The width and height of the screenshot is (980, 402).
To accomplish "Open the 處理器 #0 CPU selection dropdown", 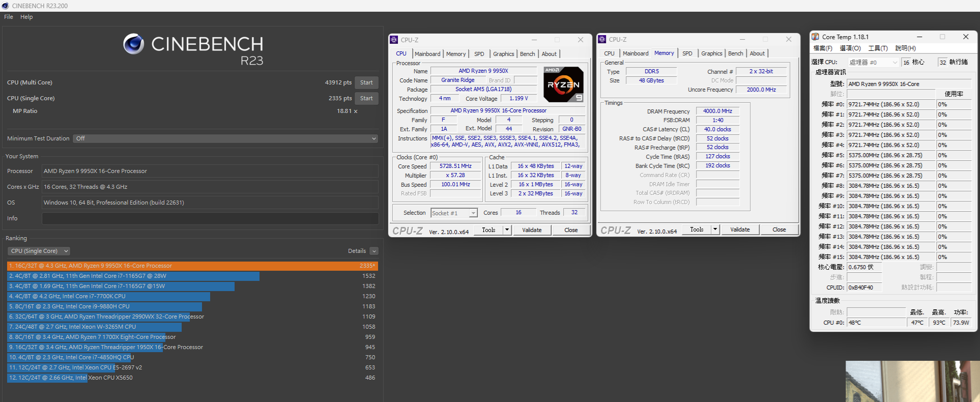I will [x=873, y=63].
